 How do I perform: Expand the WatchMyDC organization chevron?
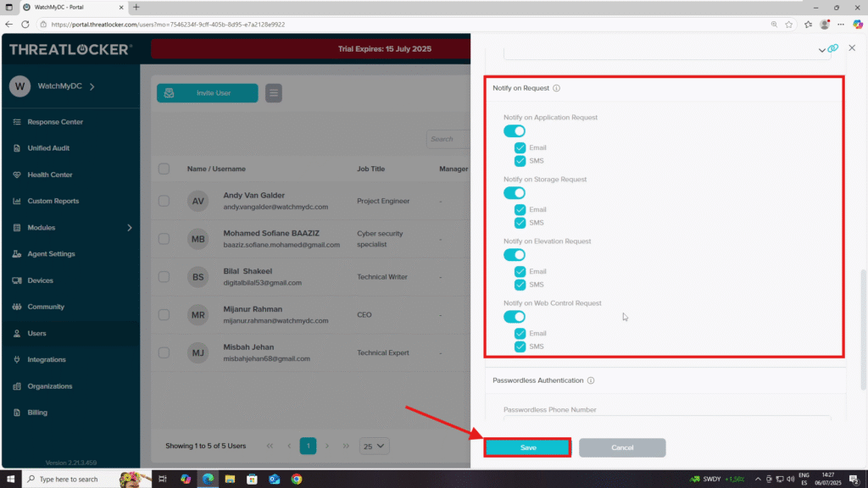click(92, 86)
